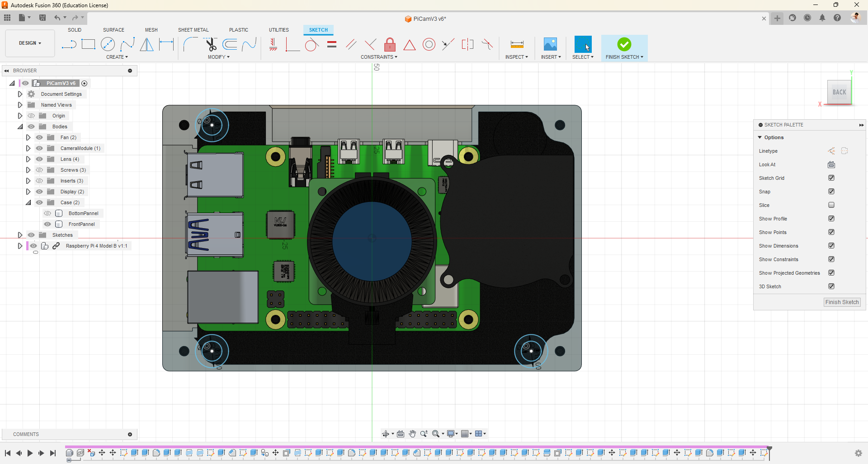Toggle the Show Dimensions checkbox
The height and width of the screenshot is (464, 868).
pos(831,246)
